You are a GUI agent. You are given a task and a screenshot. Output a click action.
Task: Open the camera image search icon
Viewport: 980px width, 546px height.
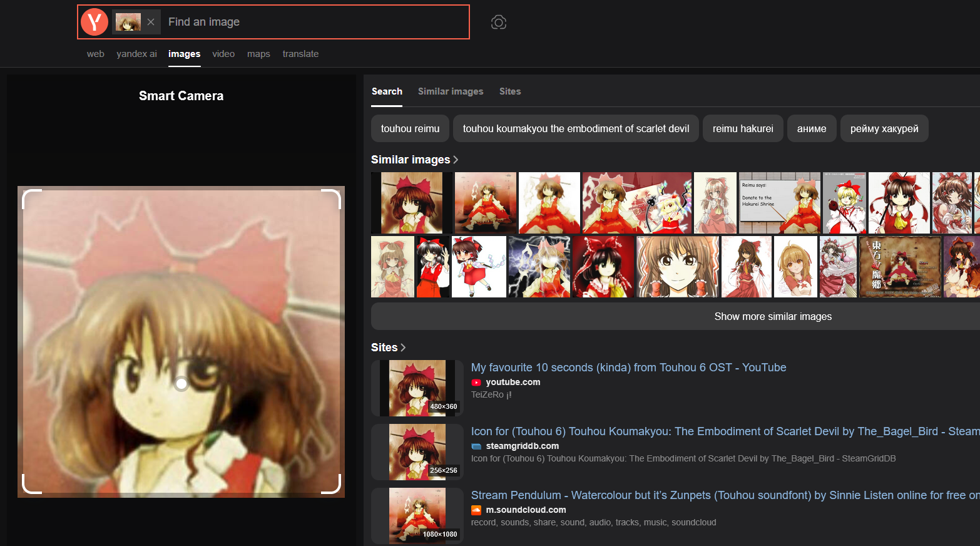[498, 23]
